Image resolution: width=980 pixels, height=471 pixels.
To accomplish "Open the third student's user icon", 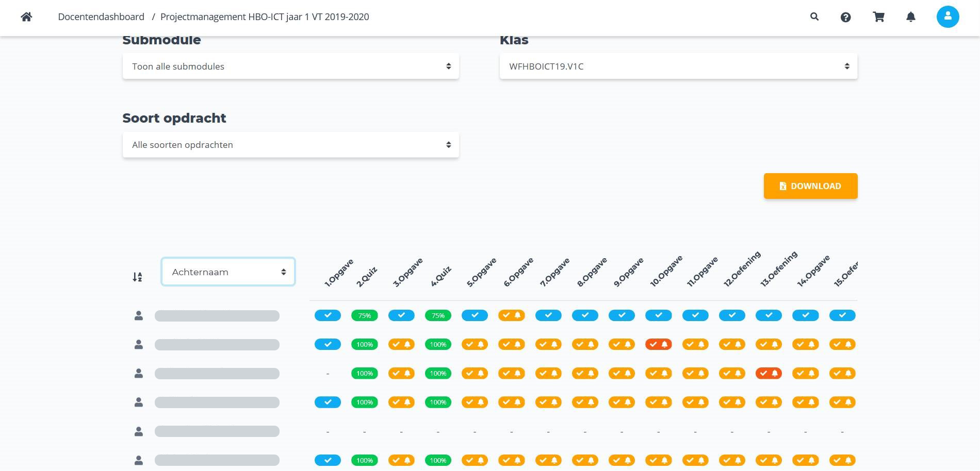I will click(138, 373).
